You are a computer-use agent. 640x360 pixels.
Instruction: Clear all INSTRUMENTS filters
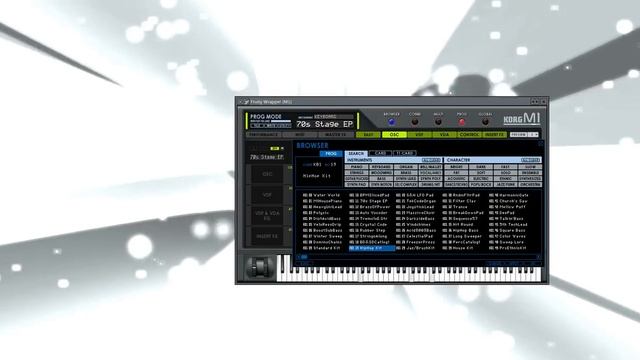coord(431,160)
